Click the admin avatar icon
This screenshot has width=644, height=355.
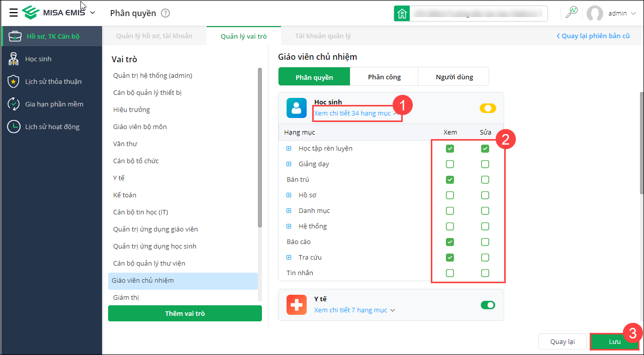point(595,14)
